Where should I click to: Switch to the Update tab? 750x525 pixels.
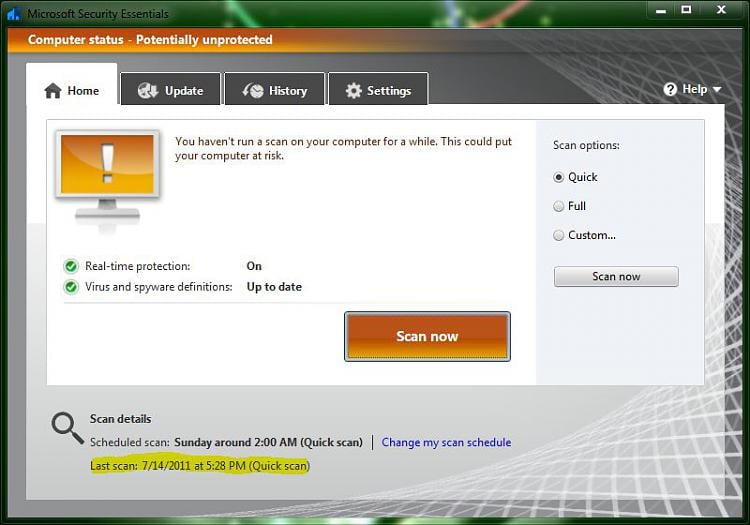point(171,89)
